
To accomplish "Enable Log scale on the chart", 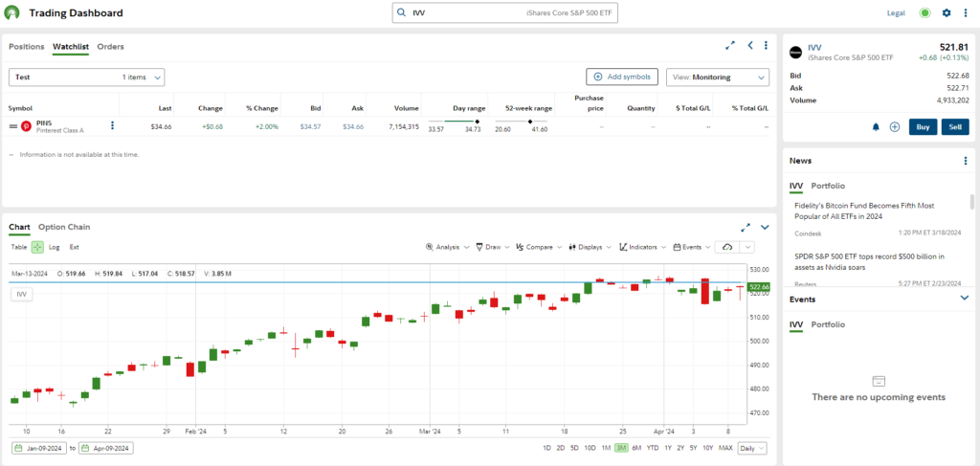I will 55,247.
